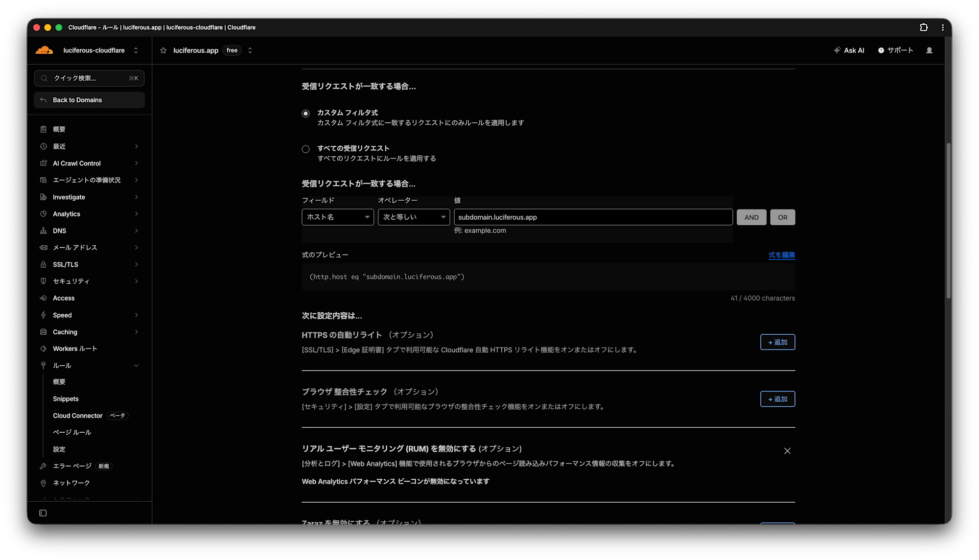979x560 pixels.
Task: Expand the DNS sidebar chevron
Action: (137, 231)
